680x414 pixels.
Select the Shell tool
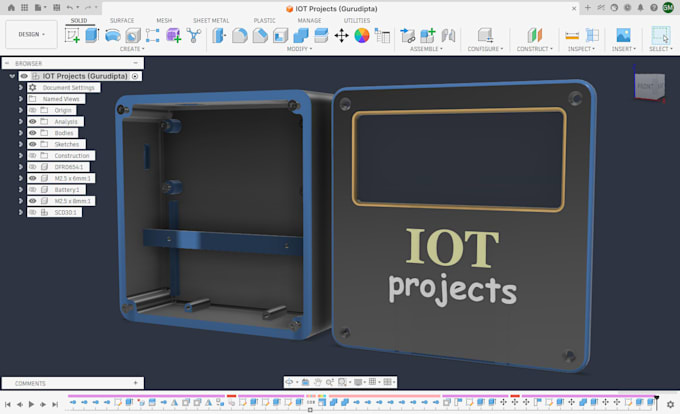[x=280, y=36]
